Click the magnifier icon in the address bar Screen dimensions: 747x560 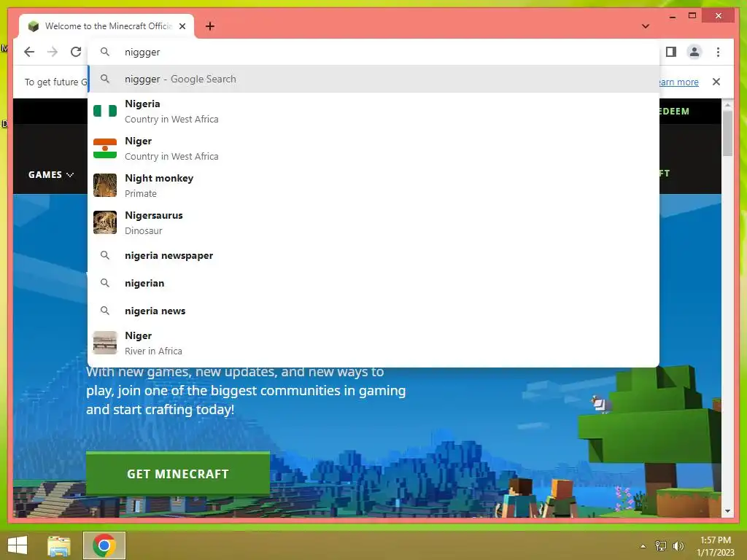click(x=105, y=52)
